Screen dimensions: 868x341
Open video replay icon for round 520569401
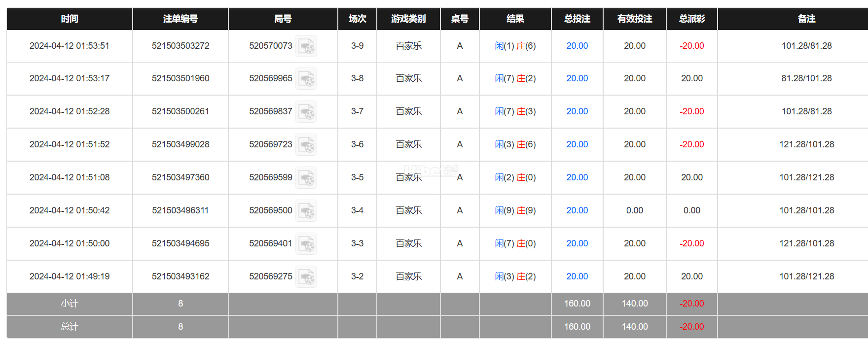click(x=306, y=244)
